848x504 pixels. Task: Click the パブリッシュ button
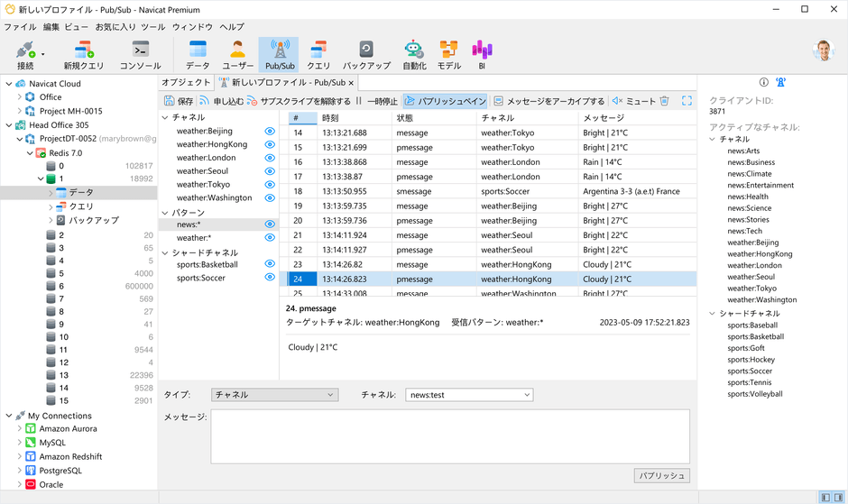coord(662,475)
